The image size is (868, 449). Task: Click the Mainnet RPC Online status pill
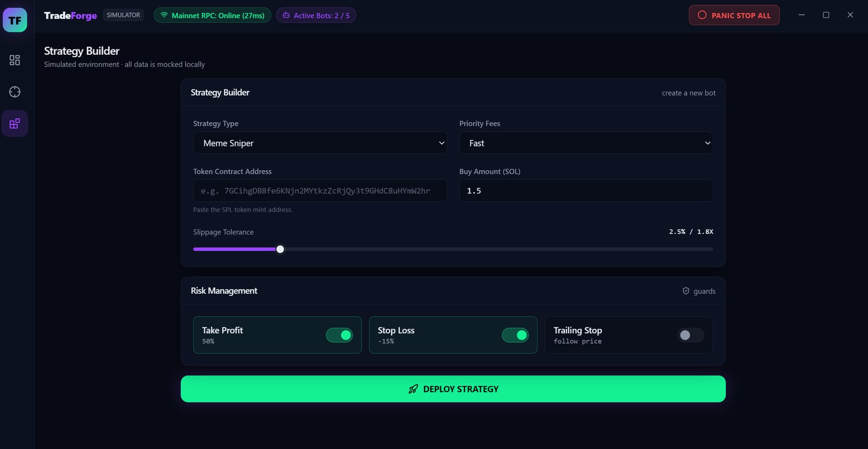point(212,15)
